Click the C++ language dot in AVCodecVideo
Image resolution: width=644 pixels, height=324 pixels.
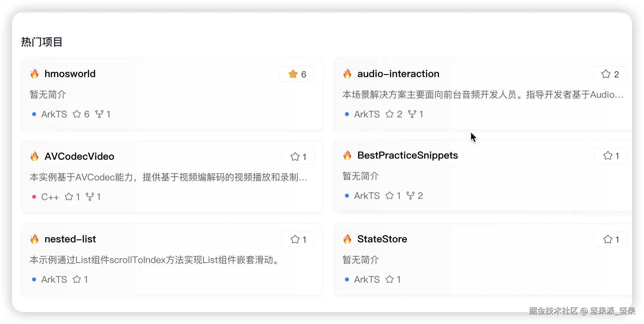(34, 197)
